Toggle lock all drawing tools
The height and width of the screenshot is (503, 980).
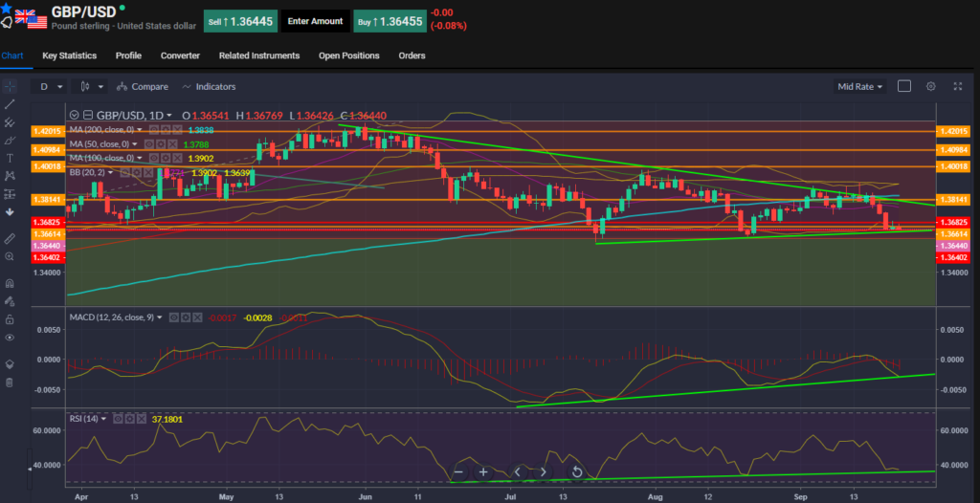(x=10, y=319)
